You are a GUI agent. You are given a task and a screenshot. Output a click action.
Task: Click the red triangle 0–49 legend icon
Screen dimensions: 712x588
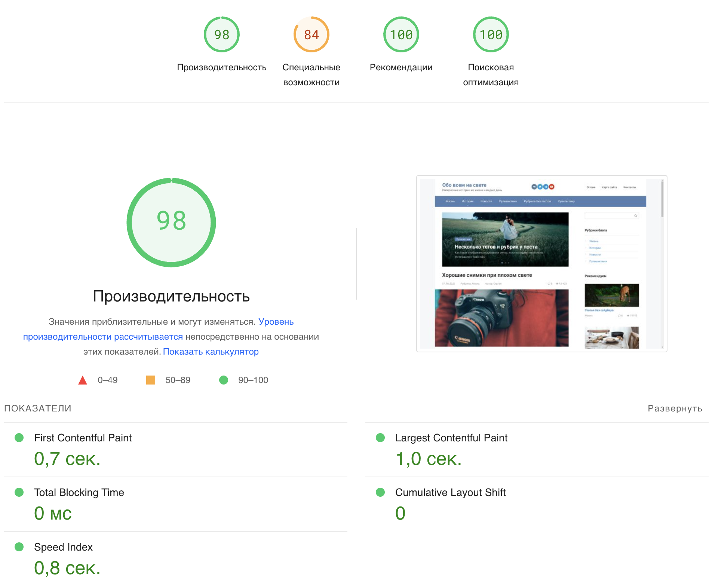coord(83,380)
